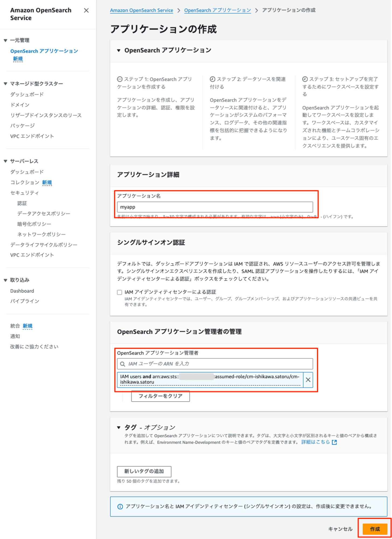Click the IAM users ARN token text
392x539 pixels.
tap(210, 379)
